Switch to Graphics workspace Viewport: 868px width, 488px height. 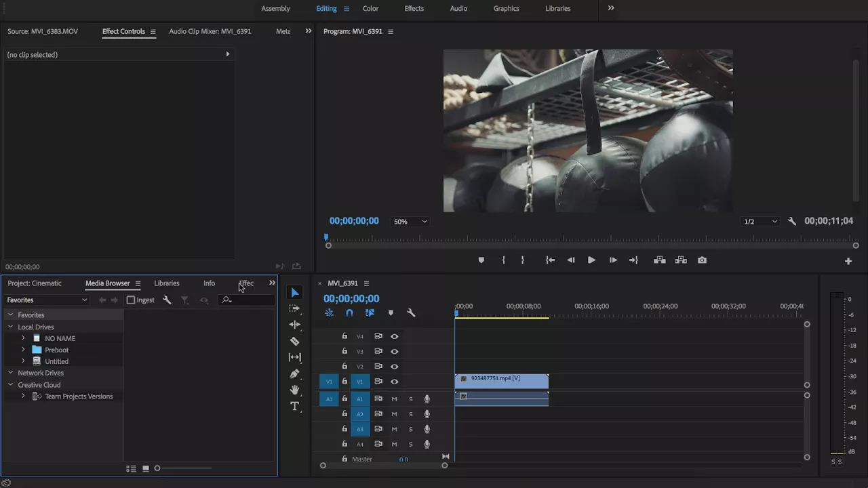point(506,8)
